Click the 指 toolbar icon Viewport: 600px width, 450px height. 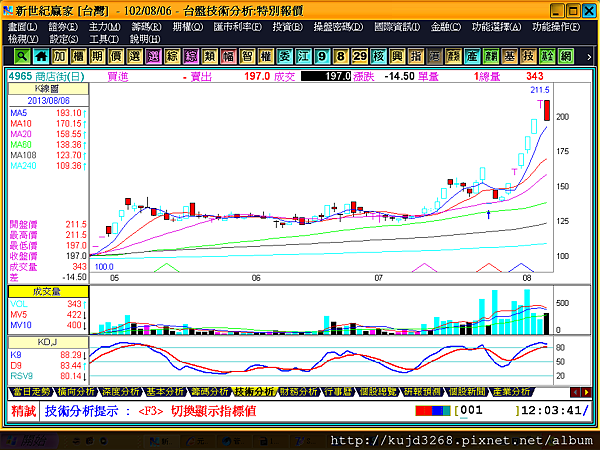tap(416, 57)
